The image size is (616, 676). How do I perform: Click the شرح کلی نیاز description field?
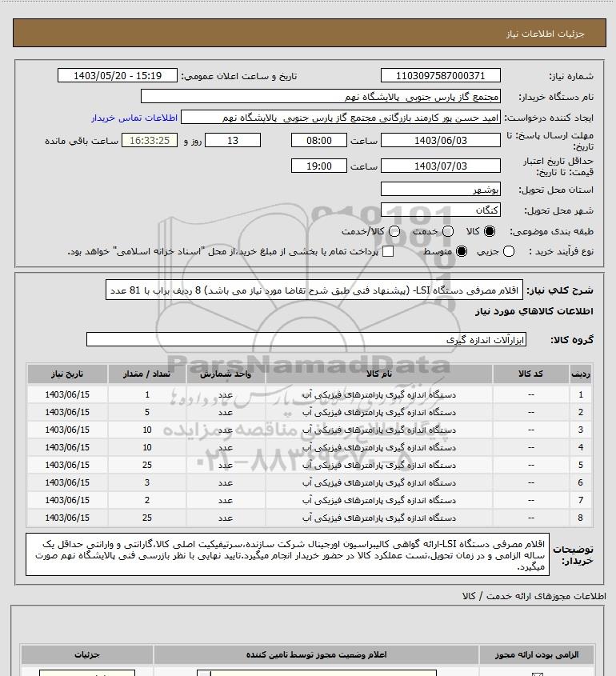314,290
